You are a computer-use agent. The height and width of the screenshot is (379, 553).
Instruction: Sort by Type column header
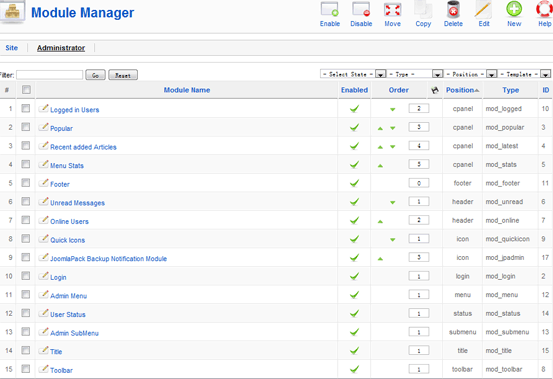coord(511,90)
